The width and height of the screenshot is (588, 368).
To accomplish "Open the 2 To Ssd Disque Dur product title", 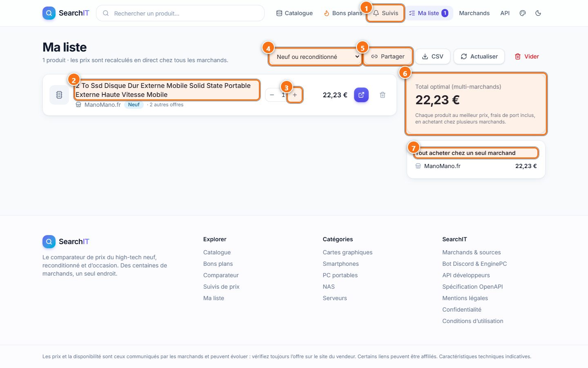I will [x=167, y=90].
